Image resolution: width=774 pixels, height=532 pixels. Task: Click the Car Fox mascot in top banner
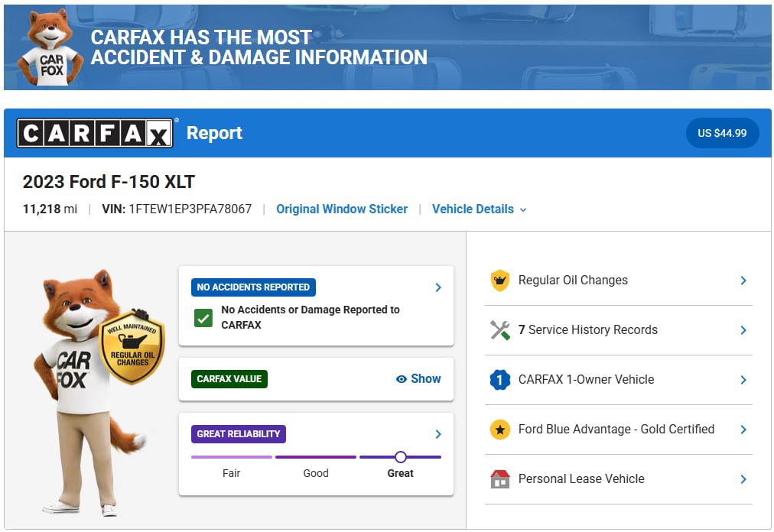click(x=50, y=47)
